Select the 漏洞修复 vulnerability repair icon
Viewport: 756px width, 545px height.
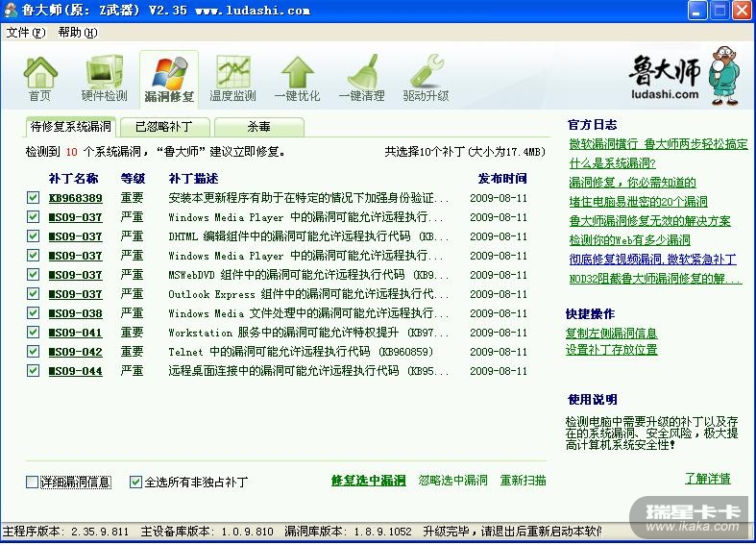click(x=169, y=80)
